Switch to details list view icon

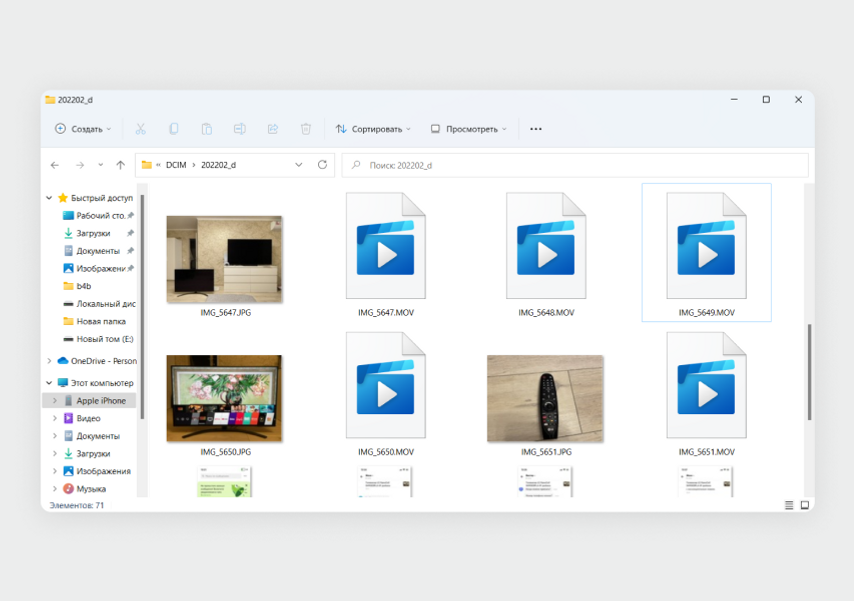(x=789, y=505)
